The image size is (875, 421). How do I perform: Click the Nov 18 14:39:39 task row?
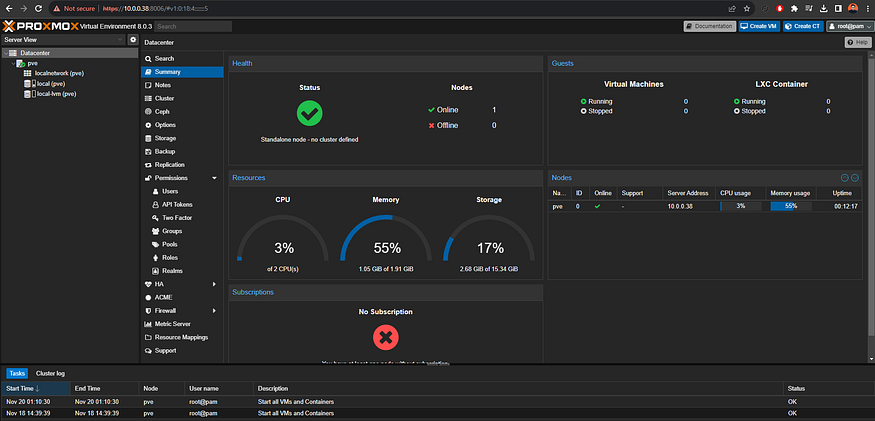click(438, 413)
